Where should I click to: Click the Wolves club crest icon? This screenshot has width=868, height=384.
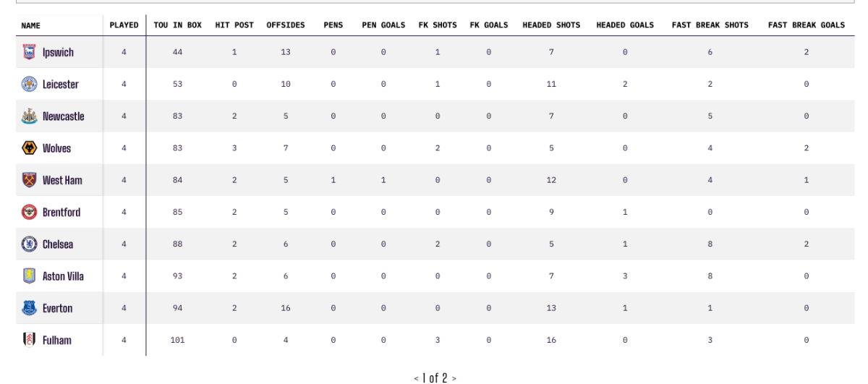pos(29,148)
